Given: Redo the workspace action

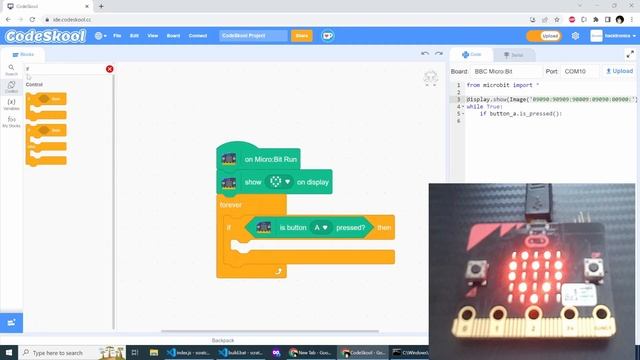Looking at the screenshot, I should pos(439,54).
